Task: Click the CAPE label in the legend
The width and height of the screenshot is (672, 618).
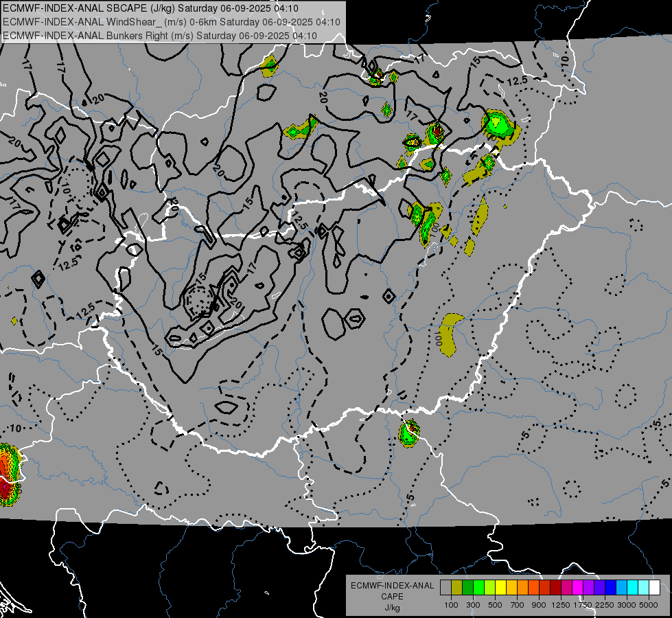Action: [392, 597]
